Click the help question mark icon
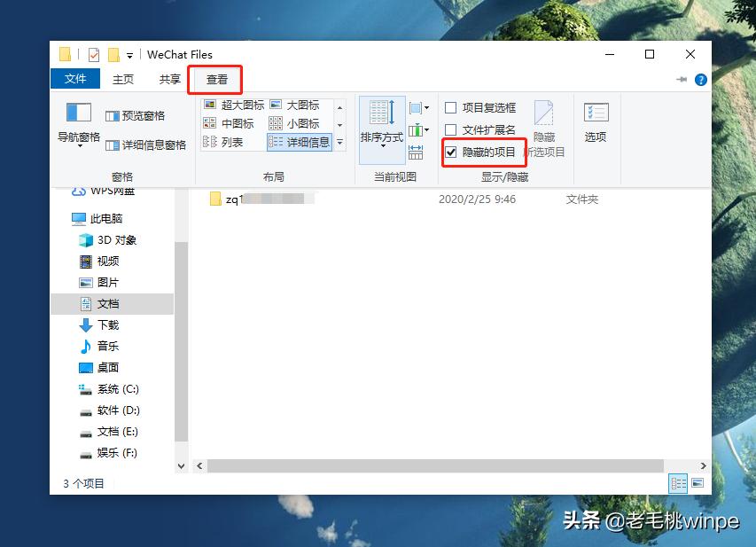The height and width of the screenshot is (547, 756). click(x=701, y=79)
